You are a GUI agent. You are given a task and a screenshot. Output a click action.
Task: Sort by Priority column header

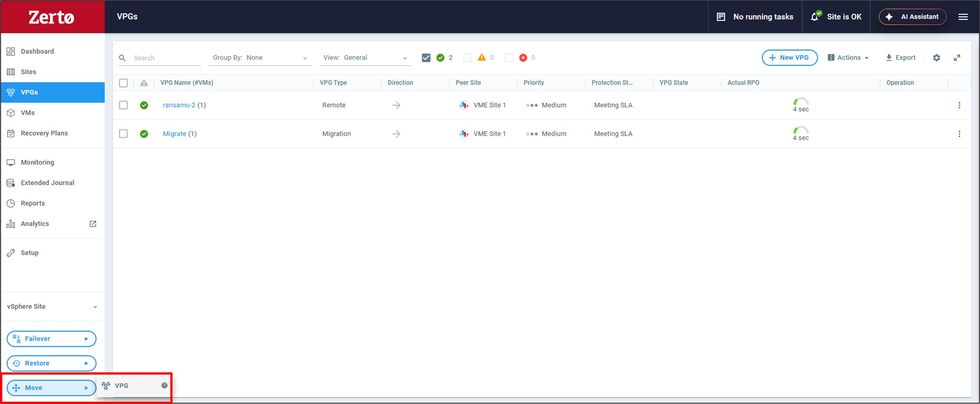(x=534, y=83)
